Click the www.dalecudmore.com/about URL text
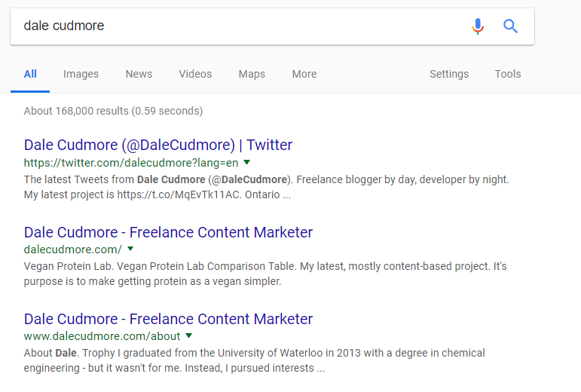The width and height of the screenshot is (581, 392). click(x=102, y=336)
